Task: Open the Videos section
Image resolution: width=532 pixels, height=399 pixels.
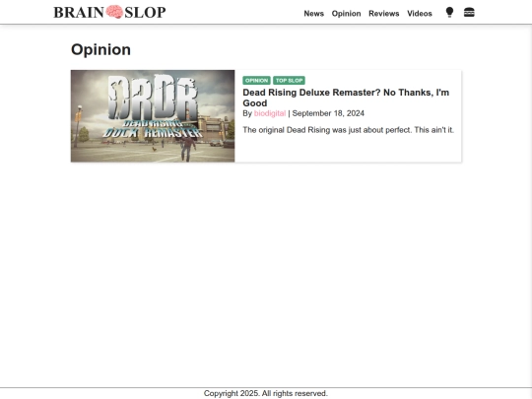Action: tap(420, 14)
